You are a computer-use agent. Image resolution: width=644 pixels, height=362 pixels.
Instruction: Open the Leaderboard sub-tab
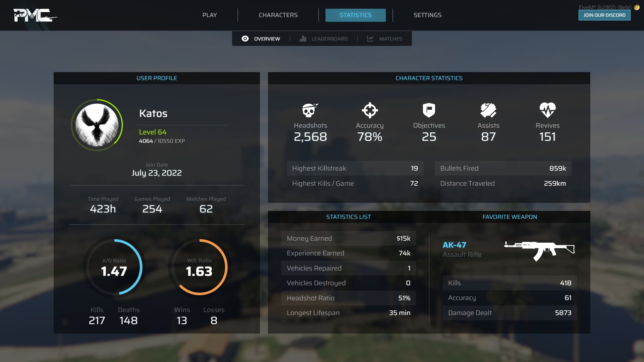329,39
